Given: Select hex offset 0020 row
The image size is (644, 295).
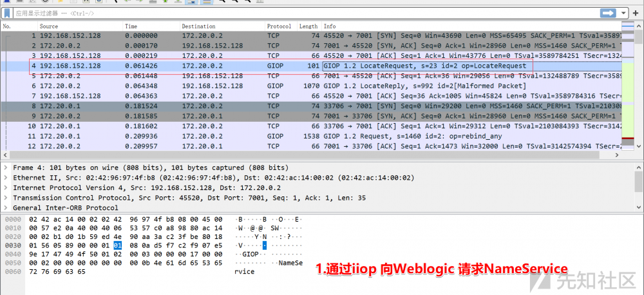Looking at the screenshot, I should [x=13, y=236].
